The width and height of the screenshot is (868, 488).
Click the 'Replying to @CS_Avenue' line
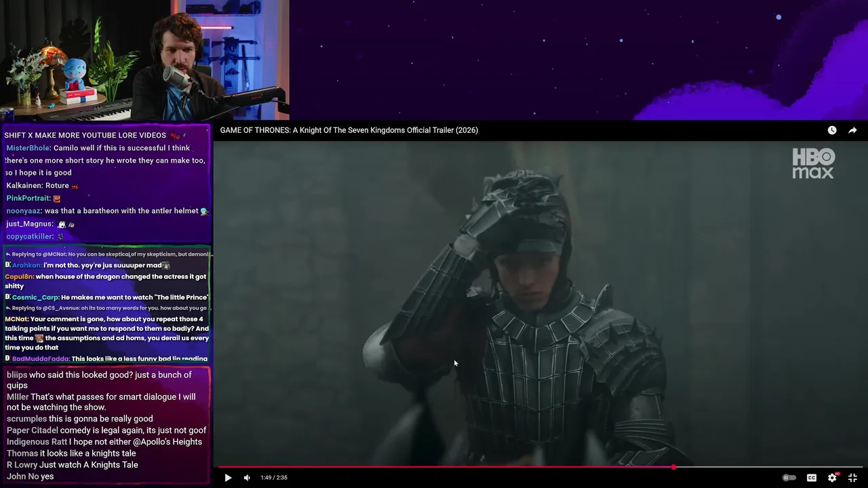click(106, 308)
